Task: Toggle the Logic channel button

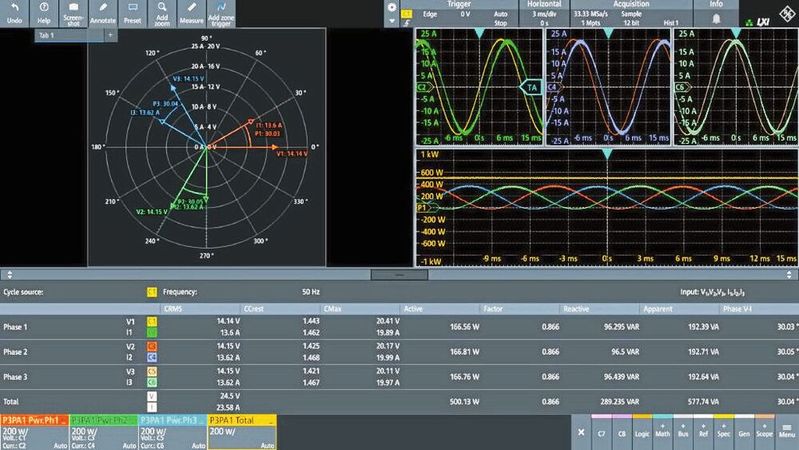Action: coord(642,432)
